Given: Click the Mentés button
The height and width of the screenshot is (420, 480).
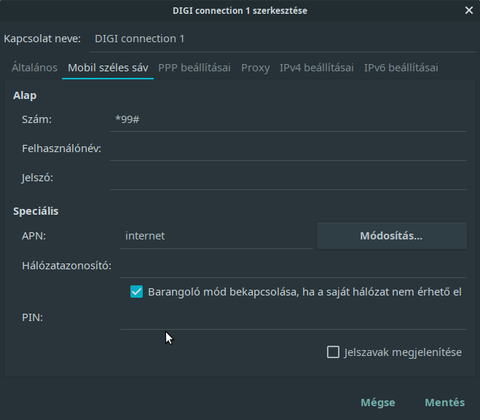Looking at the screenshot, I should click(x=445, y=402).
